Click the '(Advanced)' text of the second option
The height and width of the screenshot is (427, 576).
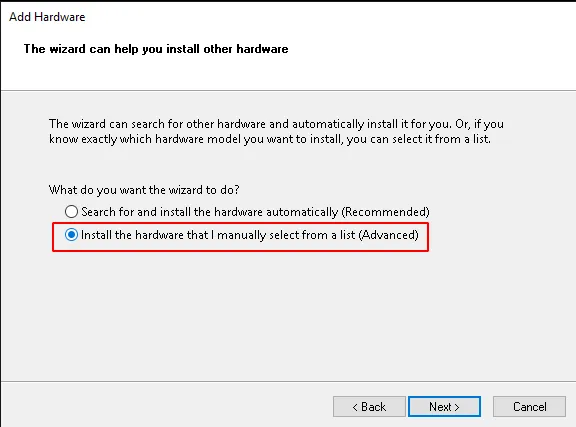point(388,235)
